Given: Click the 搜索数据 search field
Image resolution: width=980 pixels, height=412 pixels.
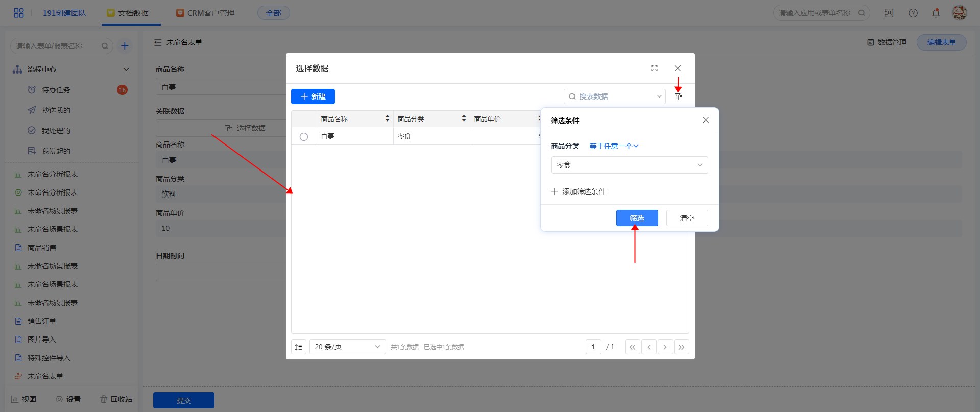Looking at the screenshot, I should pos(613,96).
